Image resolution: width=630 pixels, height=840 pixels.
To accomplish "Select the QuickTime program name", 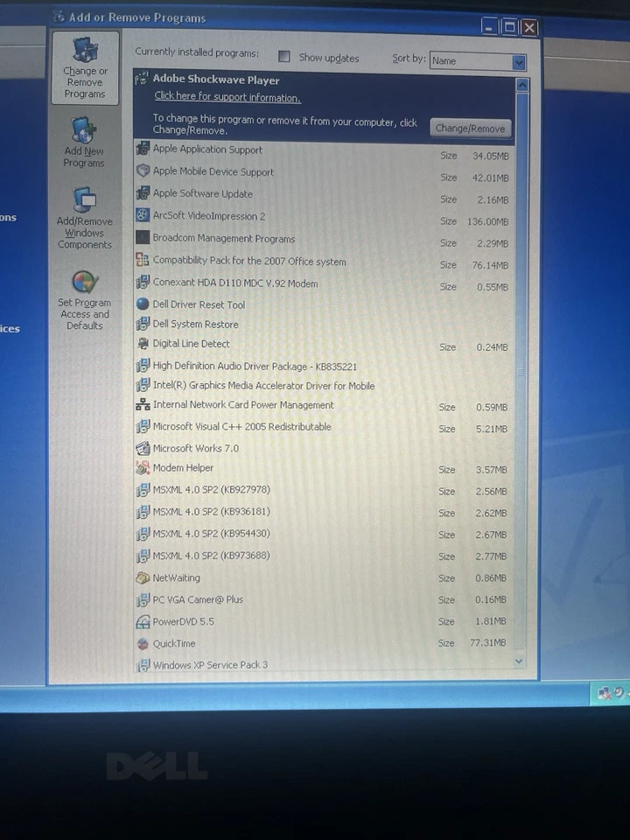I will pos(174,643).
